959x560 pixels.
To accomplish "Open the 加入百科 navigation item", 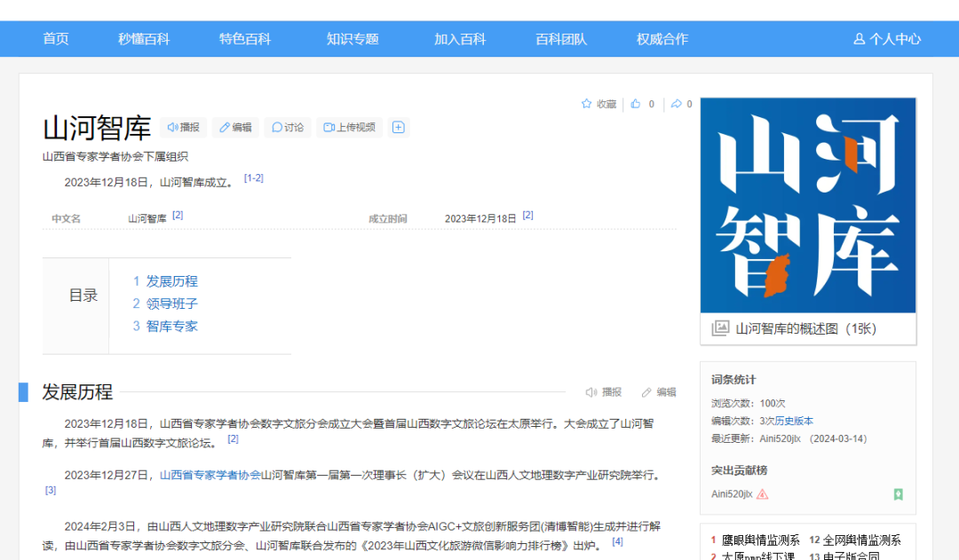I will (460, 39).
